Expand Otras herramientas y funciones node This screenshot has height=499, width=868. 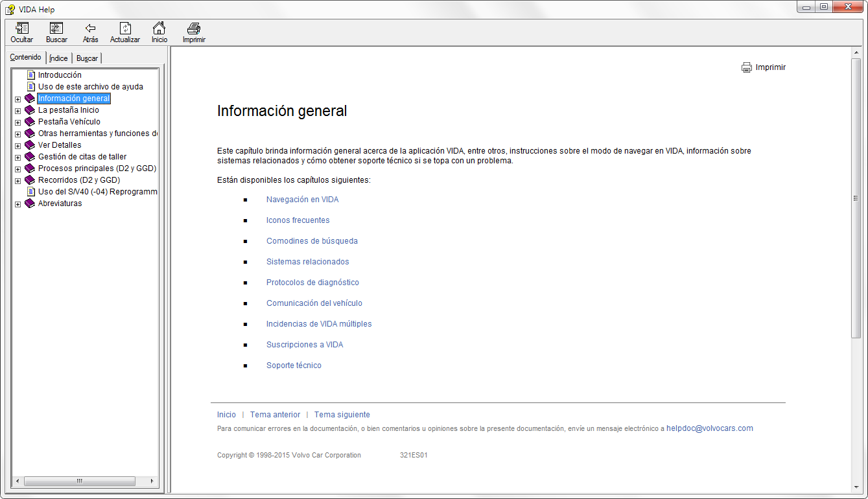point(18,134)
